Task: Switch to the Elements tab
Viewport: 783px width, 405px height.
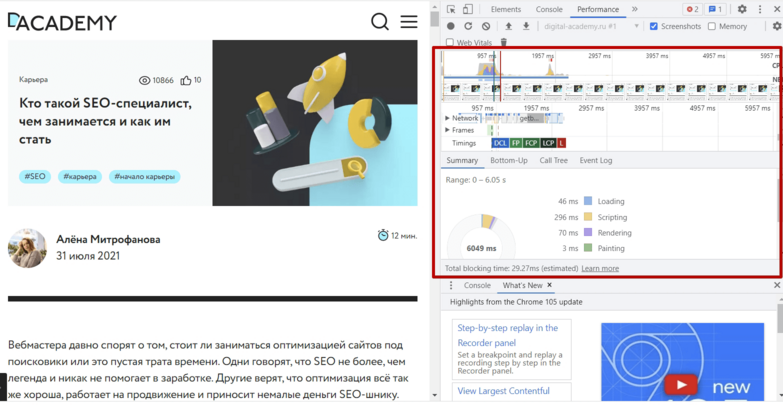Action: click(505, 9)
